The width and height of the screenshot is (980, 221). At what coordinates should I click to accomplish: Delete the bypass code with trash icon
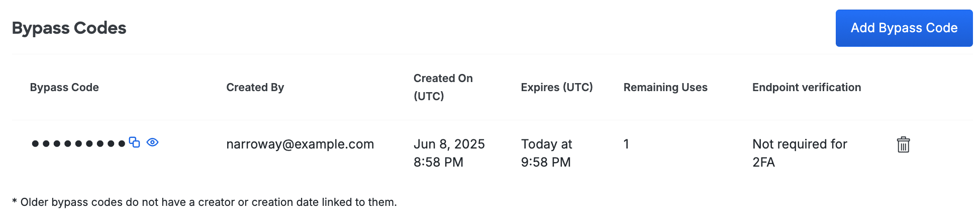903,145
